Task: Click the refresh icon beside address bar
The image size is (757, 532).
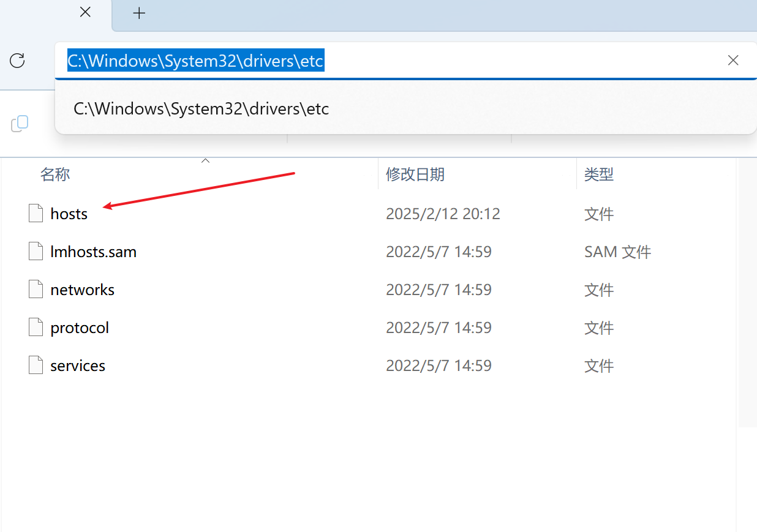Action: (x=17, y=60)
